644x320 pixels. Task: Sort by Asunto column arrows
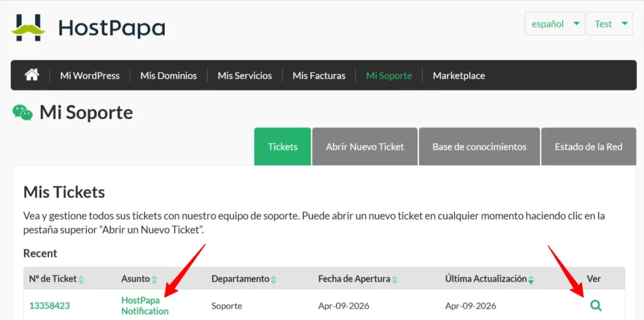click(x=155, y=279)
